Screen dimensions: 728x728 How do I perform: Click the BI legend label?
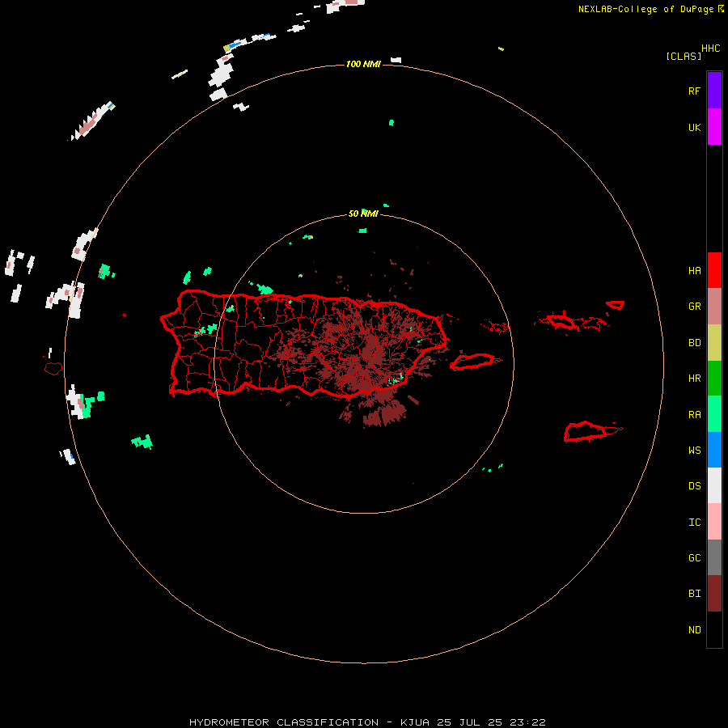pos(694,594)
